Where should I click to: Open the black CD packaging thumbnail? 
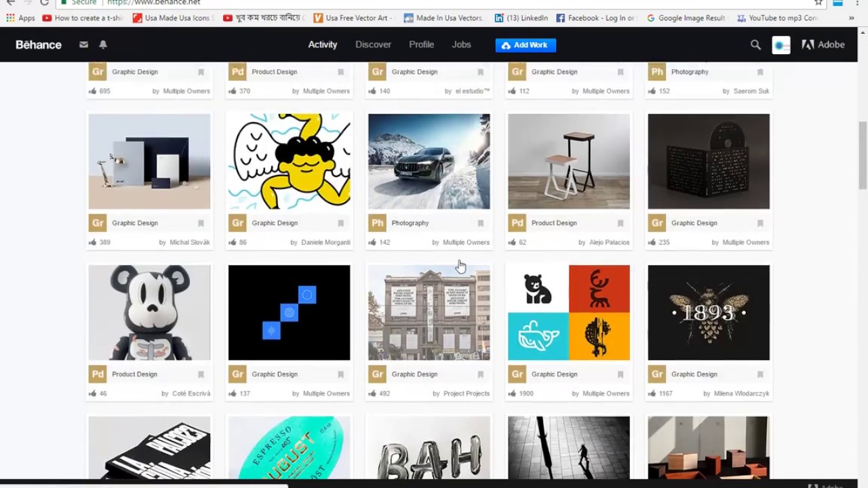click(x=708, y=161)
